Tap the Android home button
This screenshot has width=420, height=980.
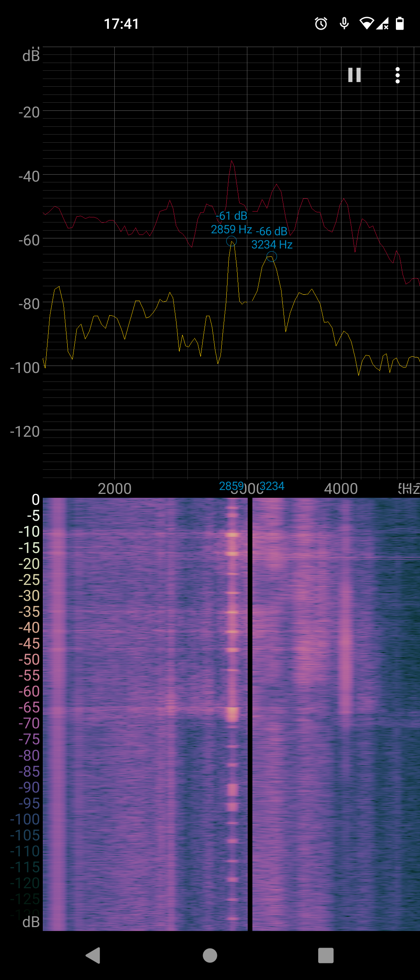pyautogui.click(x=210, y=955)
